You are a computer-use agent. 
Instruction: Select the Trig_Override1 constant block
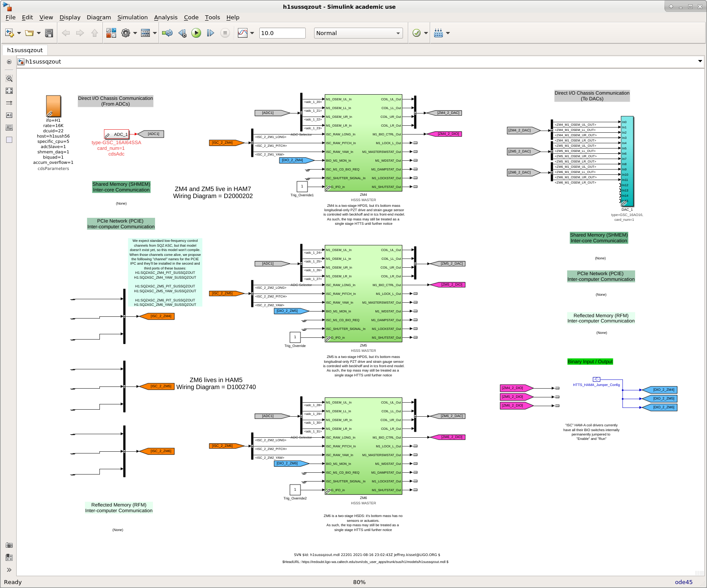pos(302,186)
